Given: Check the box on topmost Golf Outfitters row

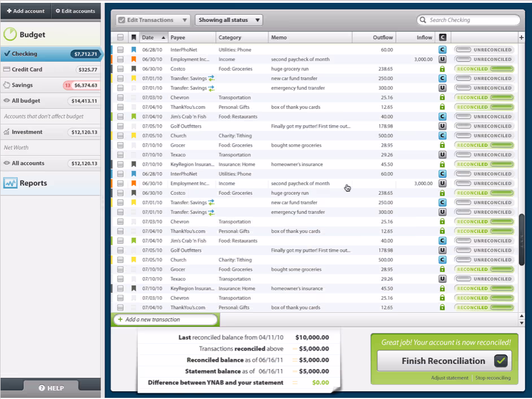Looking at the screenshot, I should (x=120, y=126).
